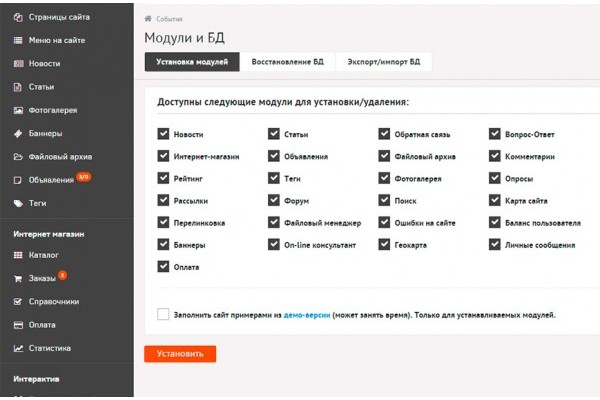Click the Теги tag icon in sidebar
This screenshot has width=600, height=400.
18,203
